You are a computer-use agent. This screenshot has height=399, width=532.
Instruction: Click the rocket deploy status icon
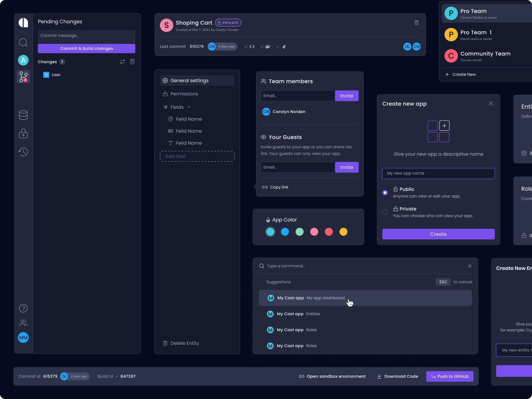point(284,47)
